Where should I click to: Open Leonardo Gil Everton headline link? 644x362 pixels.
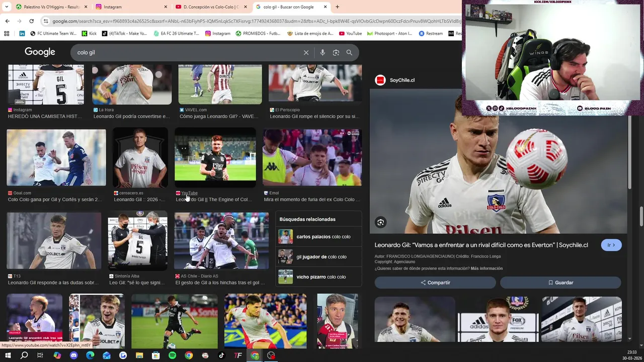tap(481, 245)
